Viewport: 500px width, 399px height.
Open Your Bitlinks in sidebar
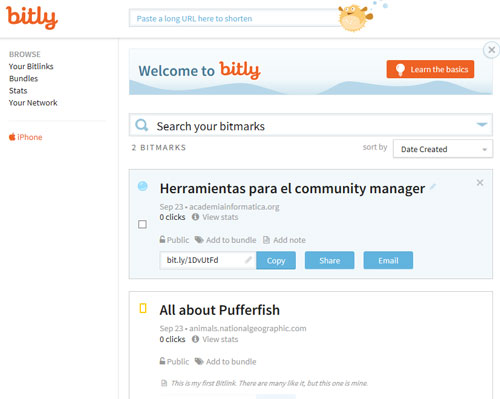(31, 66)
